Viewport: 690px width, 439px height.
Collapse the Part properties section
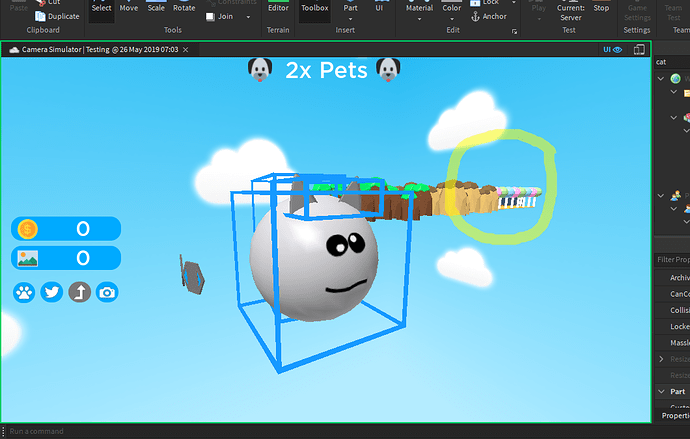coord(661,391)
